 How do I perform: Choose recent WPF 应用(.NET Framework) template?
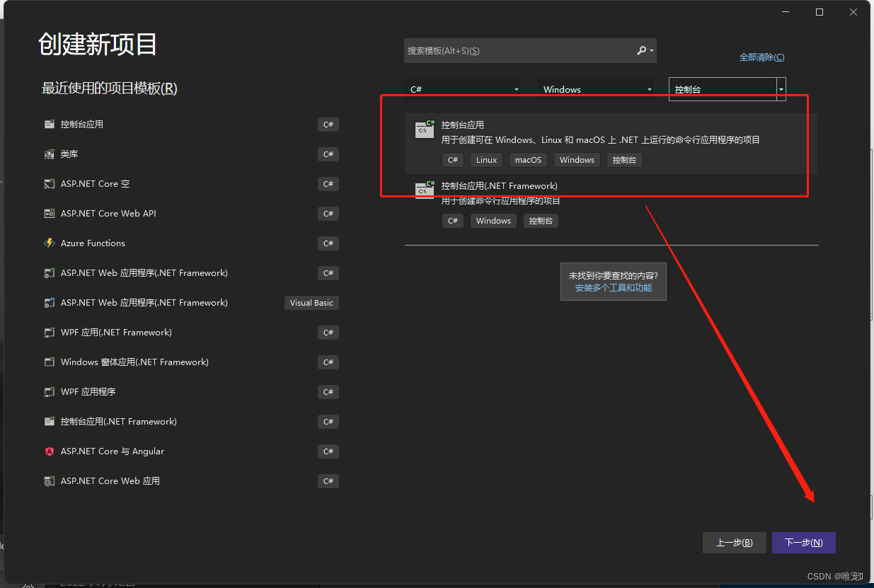pyautogui.click(x=190, y=333)
